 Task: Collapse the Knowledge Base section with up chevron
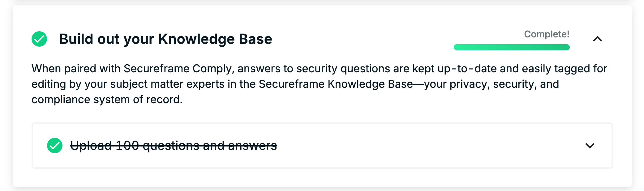click(x=598, y=39)
